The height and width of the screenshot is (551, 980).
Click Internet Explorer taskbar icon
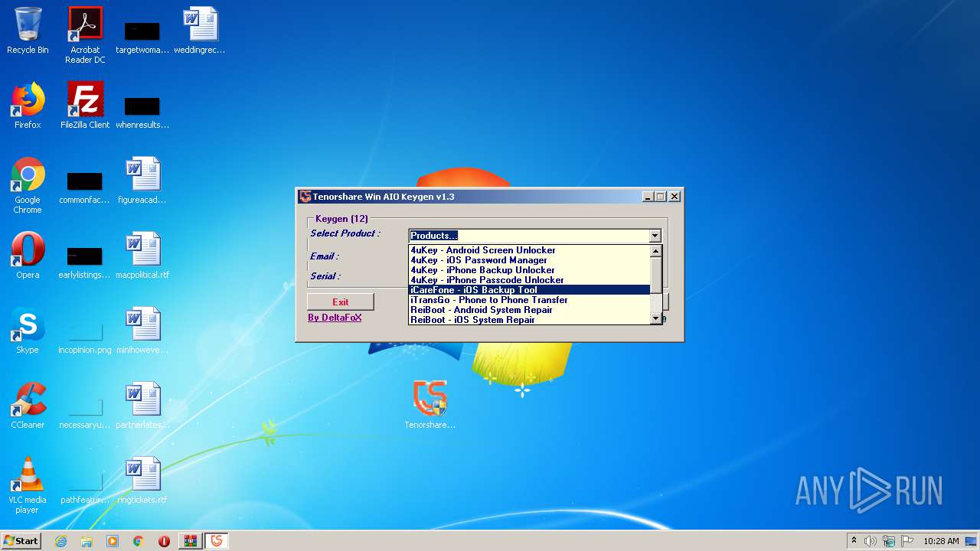point(60,541)
